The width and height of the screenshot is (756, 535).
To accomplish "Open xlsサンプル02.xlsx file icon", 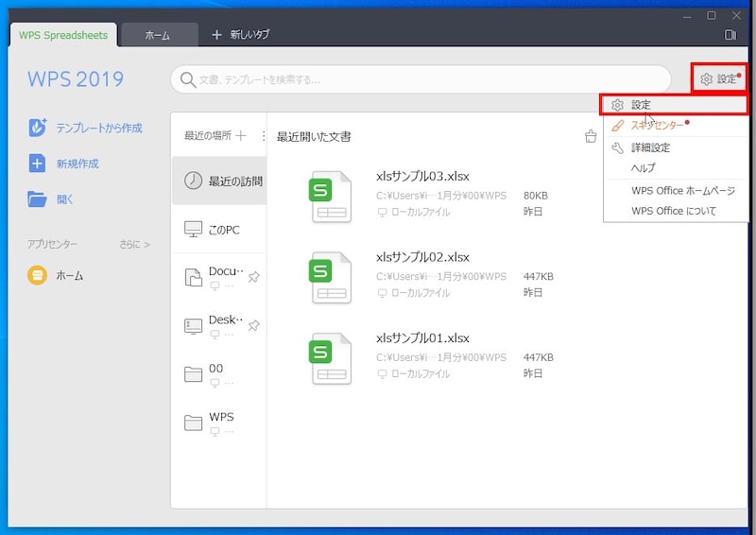I will coord(330,277).
